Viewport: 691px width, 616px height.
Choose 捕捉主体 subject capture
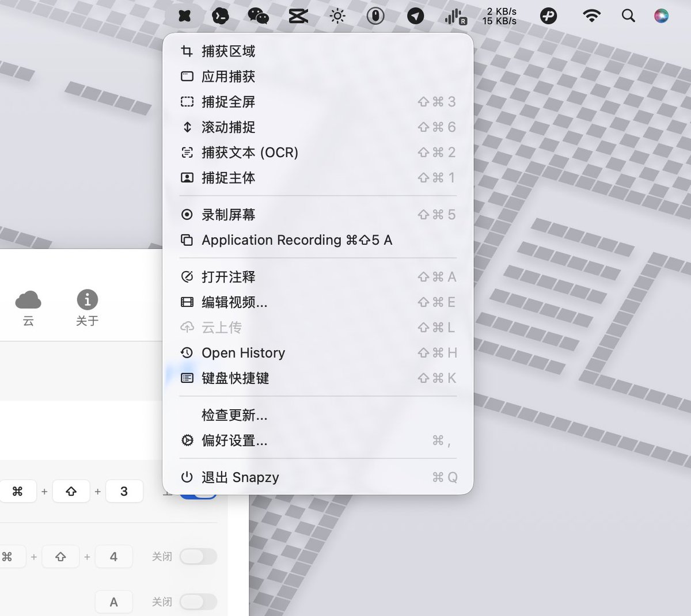coord(318,178)
